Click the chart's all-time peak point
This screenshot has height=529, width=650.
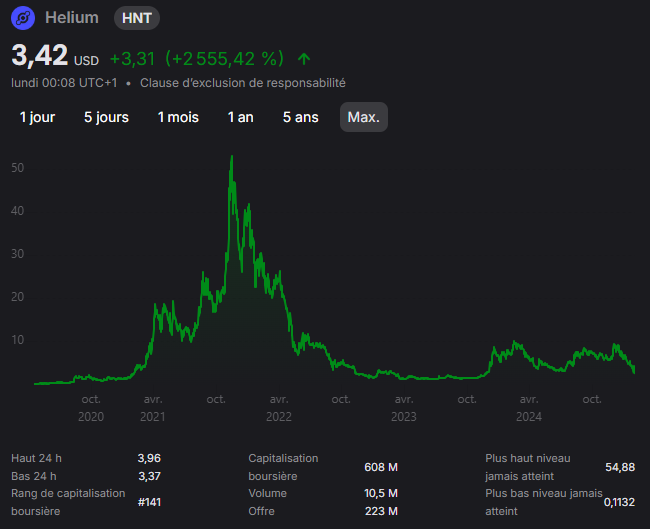[232, 156]
